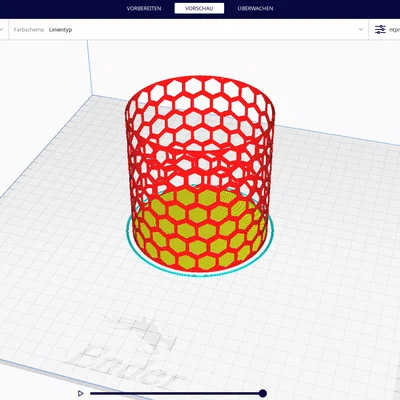Screen dimensions: 400x400
Task: Click the left start of simulation slider track
Action: pos(92,393)
